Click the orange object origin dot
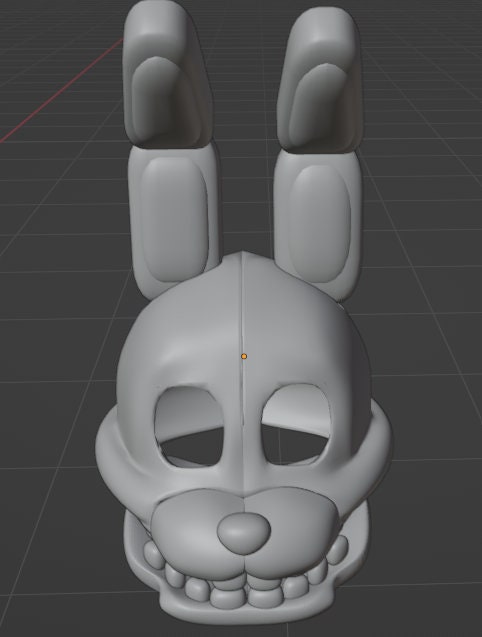Screen dimensions: 482x637 (244, 356)
